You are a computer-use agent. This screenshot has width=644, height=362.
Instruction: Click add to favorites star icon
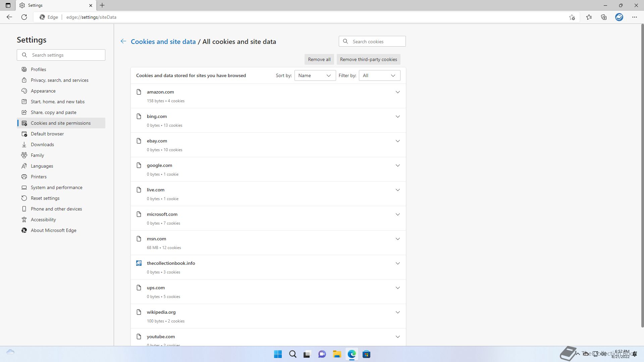572,17
